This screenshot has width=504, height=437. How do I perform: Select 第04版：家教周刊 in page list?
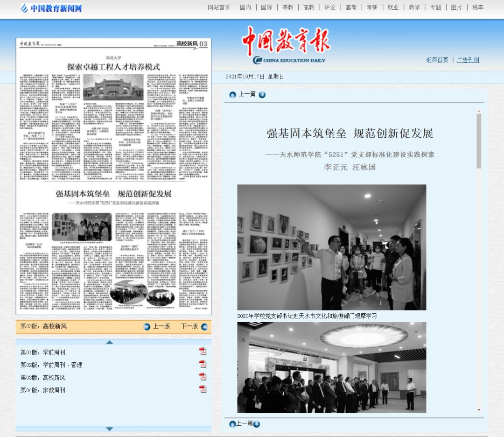click(43, 390)
